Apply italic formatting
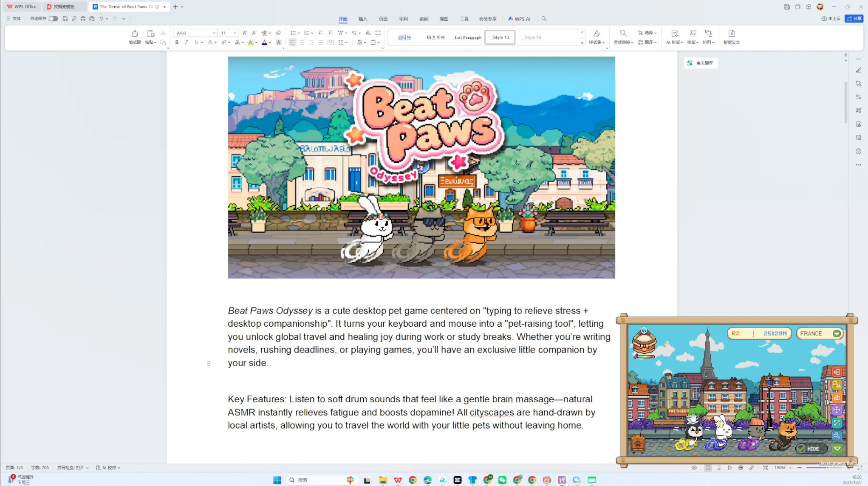Screen dimensions: 868x486 pyautogui.click(x=187, y=42)
